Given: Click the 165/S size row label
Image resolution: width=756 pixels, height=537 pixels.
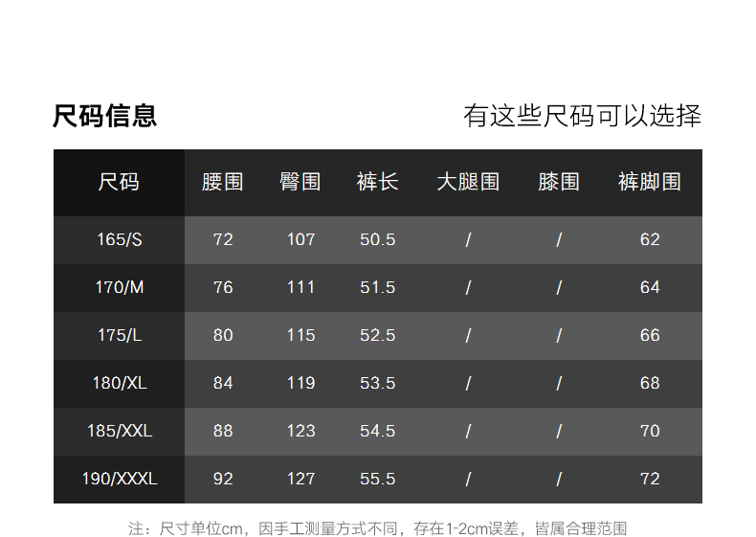Looking at the screenshot, I should [x=120, y=240].
